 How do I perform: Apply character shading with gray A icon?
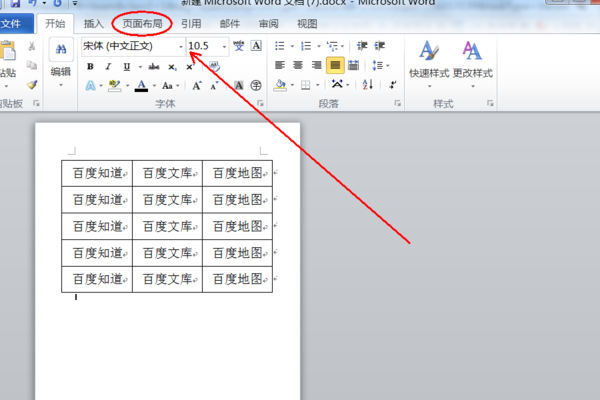[x=239, y=85]
